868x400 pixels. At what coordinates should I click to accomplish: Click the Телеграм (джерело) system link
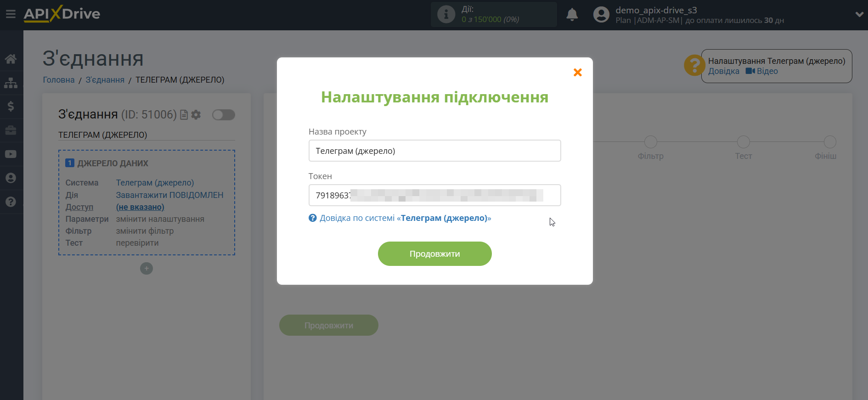tap(155, 183)
